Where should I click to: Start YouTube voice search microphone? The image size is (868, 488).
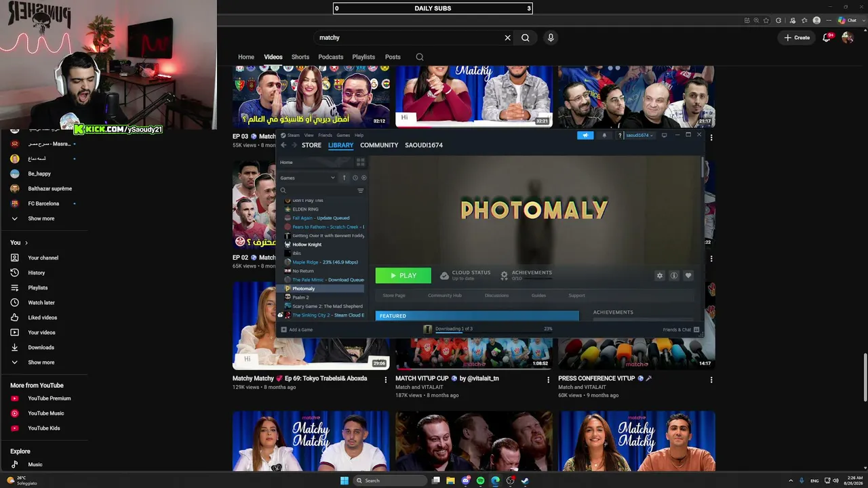[x=551, y=38]
